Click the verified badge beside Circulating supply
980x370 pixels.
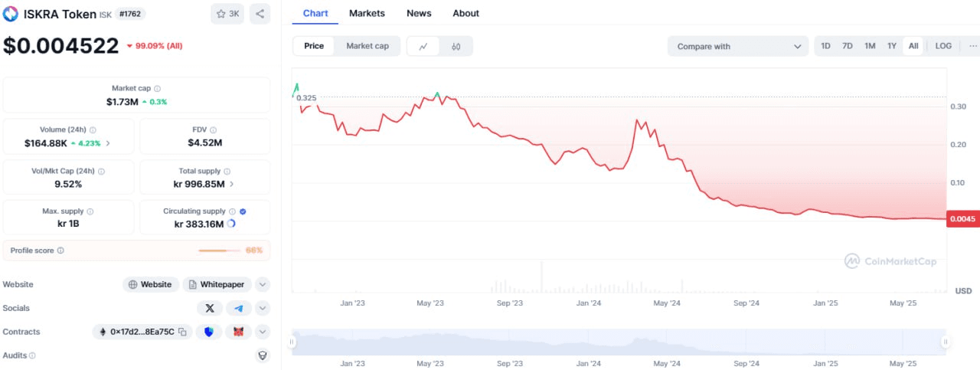(x=243, y=211)
